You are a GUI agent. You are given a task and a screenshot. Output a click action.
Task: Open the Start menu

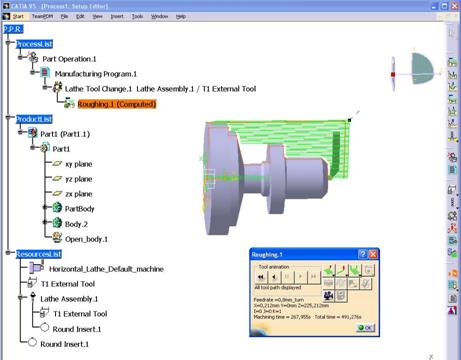[18, 16]
